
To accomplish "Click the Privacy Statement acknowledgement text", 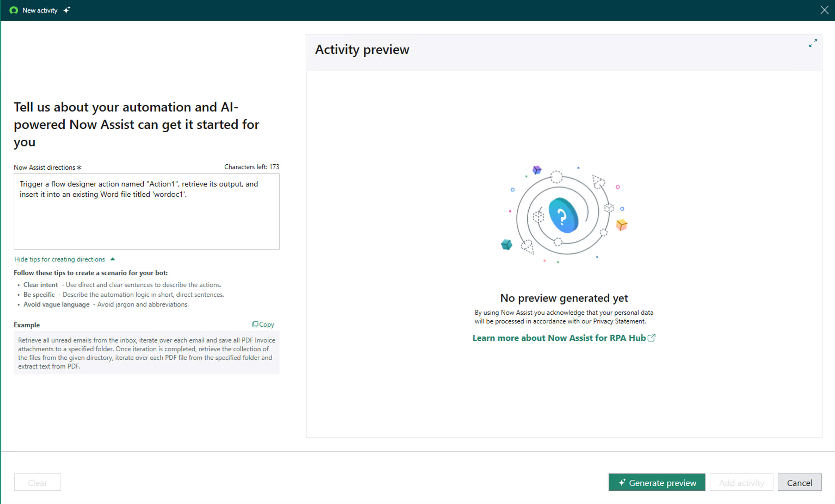I will tap(564, 317).
